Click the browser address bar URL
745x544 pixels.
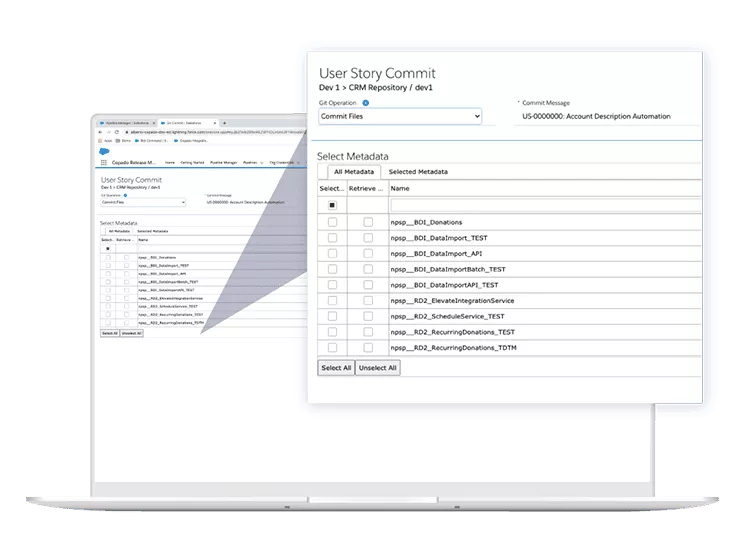pos(218,132)
